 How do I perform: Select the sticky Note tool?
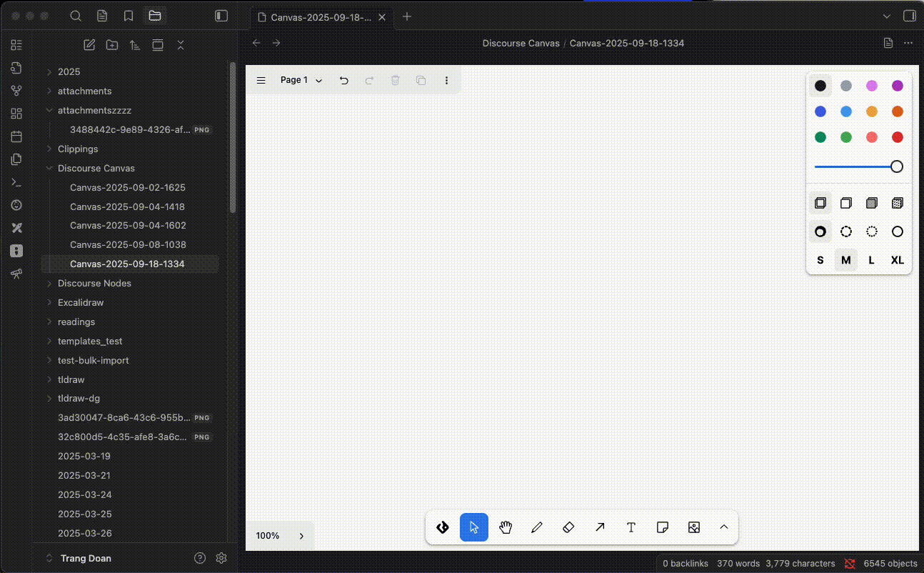point(663,527)
